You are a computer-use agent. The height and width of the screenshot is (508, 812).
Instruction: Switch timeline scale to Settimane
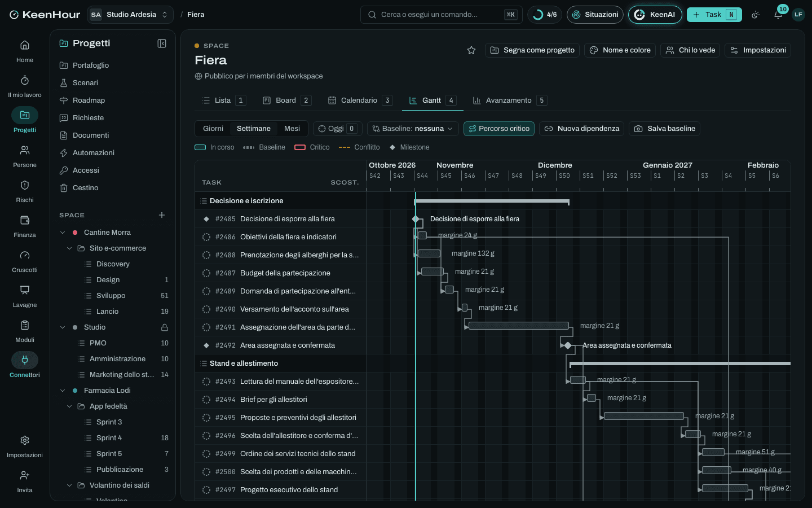(x=254, y=129)
